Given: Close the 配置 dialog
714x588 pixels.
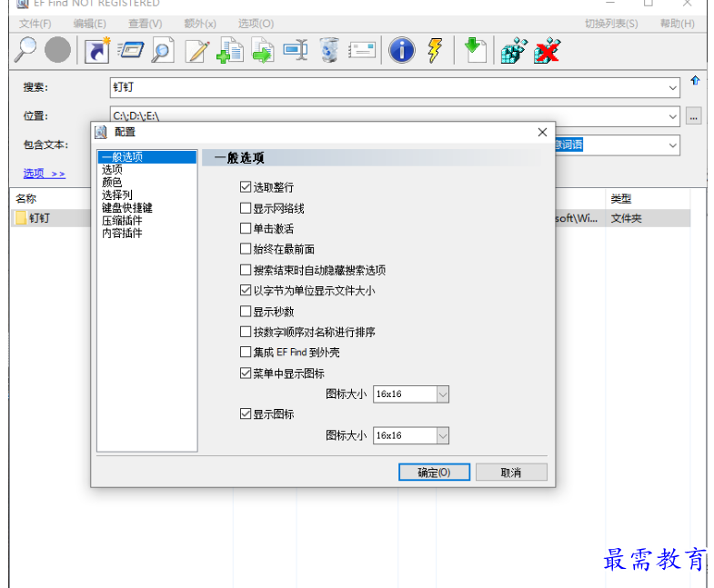Looking at the screenshot, I should tap(542, 133).
